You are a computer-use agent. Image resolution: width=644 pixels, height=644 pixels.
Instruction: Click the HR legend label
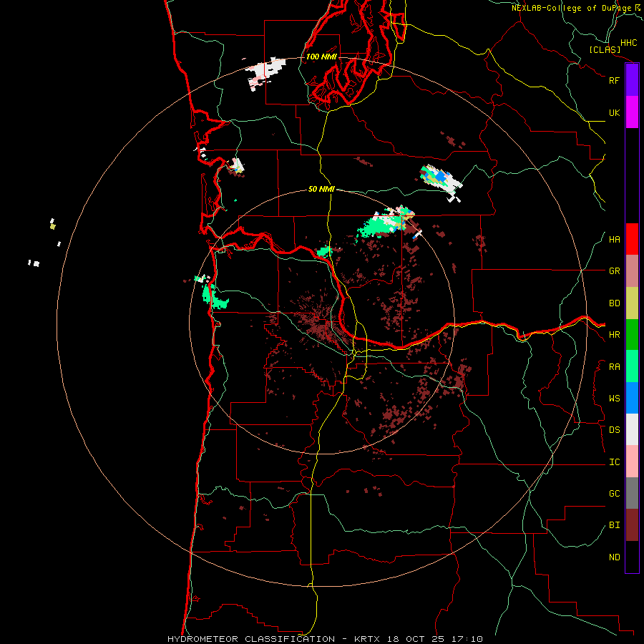615,335
